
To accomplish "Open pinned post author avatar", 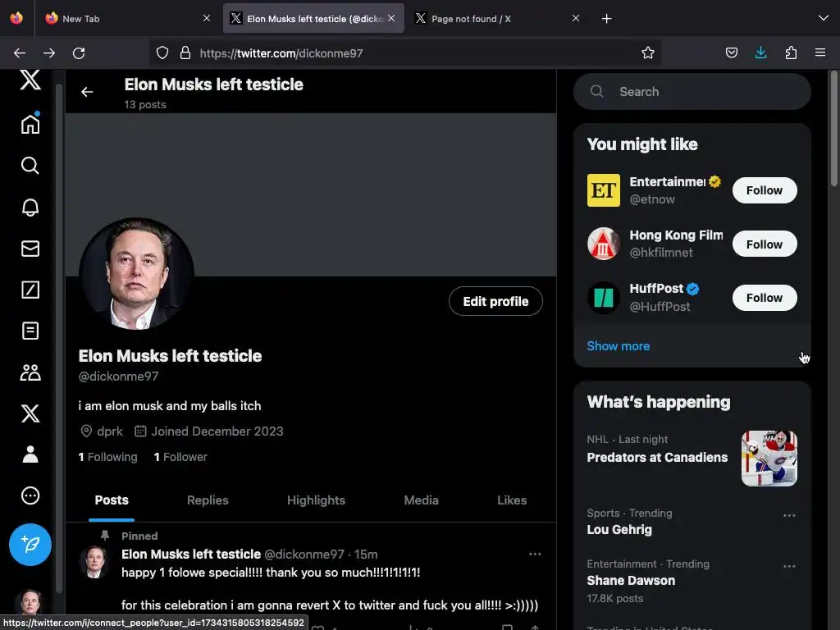I will 95,562.
